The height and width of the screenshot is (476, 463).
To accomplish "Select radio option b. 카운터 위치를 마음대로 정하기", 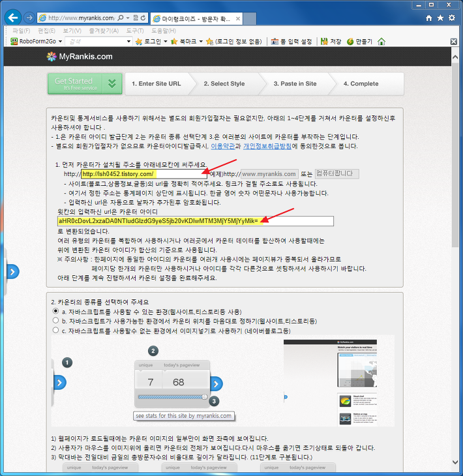I will pyautogui.click(x=55, y=321).
